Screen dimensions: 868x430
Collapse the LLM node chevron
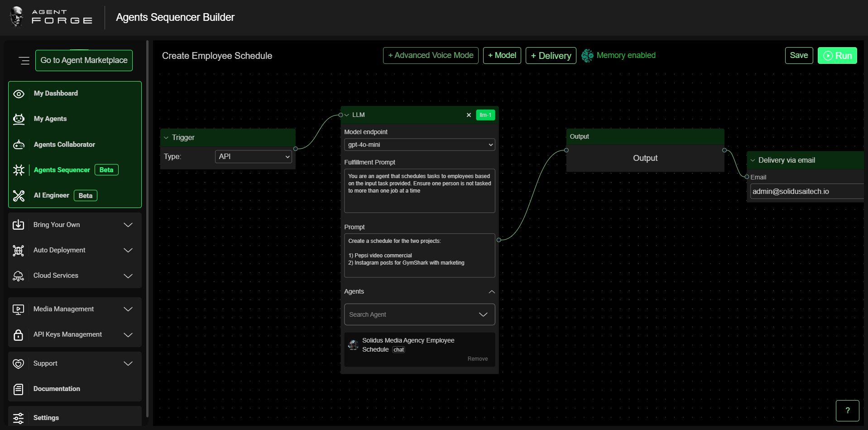347,115
